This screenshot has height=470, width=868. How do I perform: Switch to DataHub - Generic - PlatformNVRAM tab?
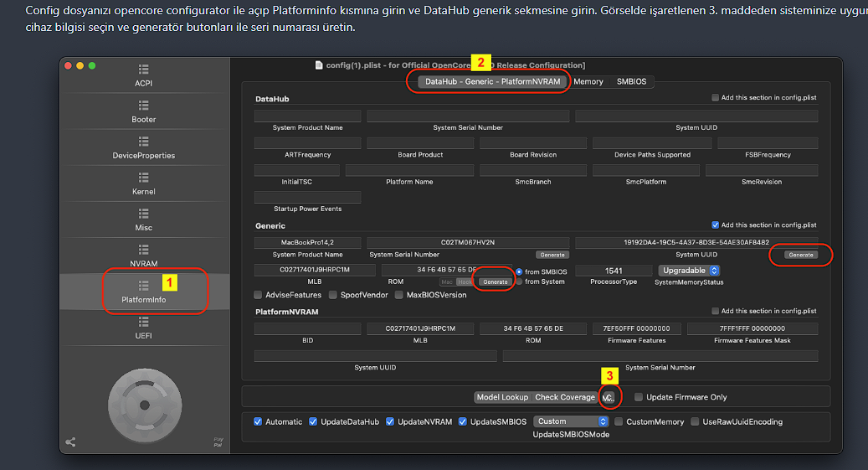click(x=492, y=81)
